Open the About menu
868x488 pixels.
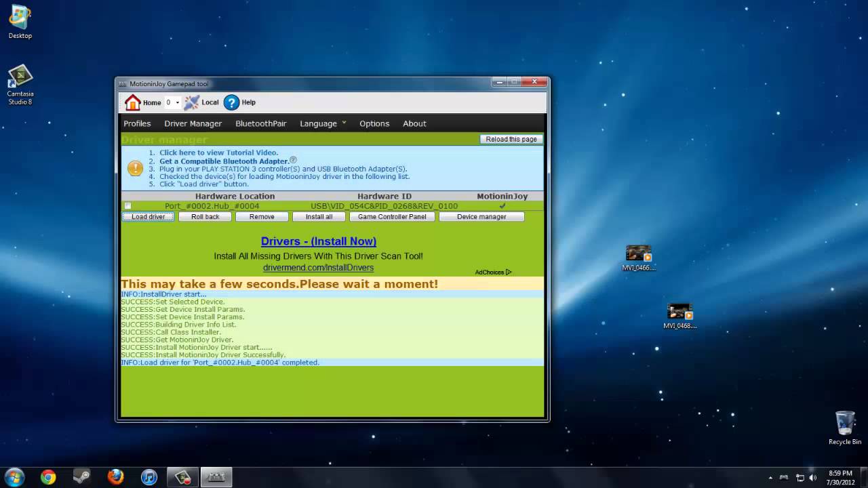tap(414, 123)
